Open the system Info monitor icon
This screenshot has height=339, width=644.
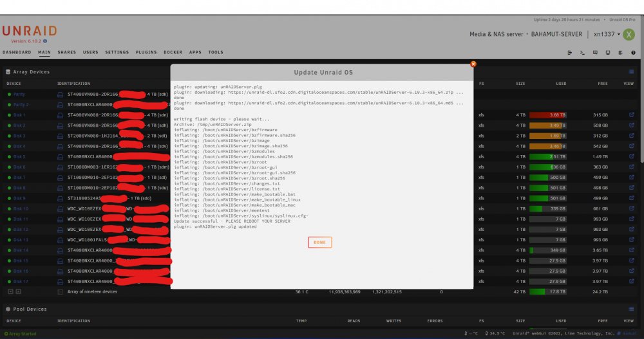coord(608,53)
